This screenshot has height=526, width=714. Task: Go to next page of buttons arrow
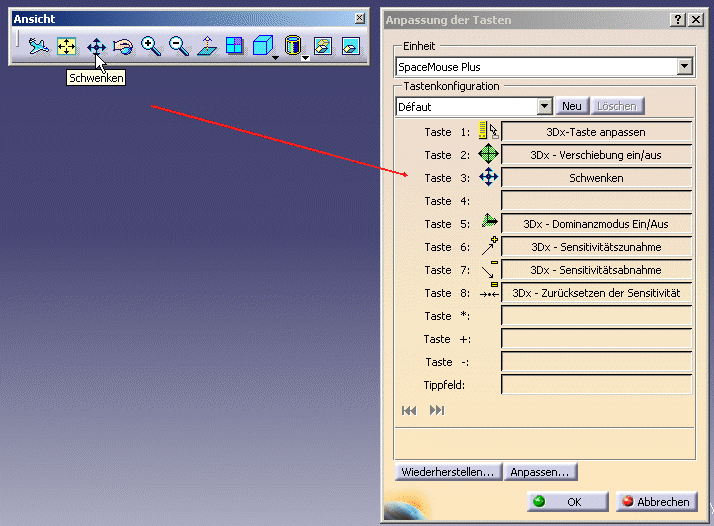point(437,410)
